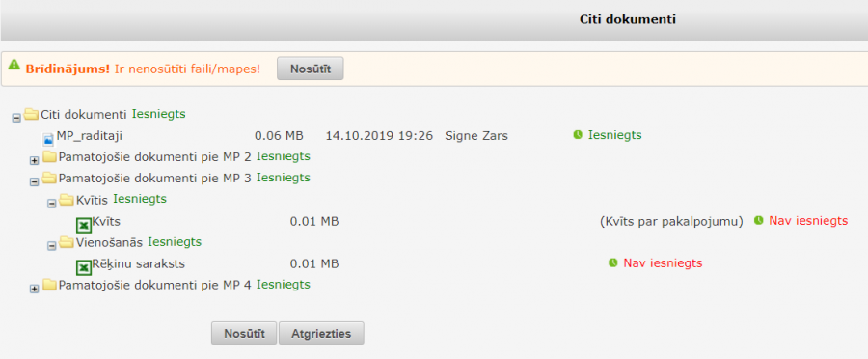Click the Kvītis folder icon

point(67,199)
